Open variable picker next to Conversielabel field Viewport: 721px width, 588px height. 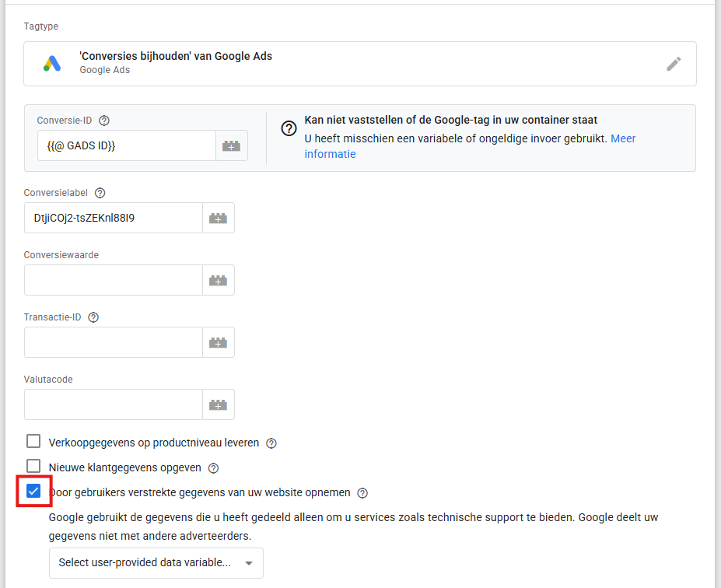(x=218, y=219)
